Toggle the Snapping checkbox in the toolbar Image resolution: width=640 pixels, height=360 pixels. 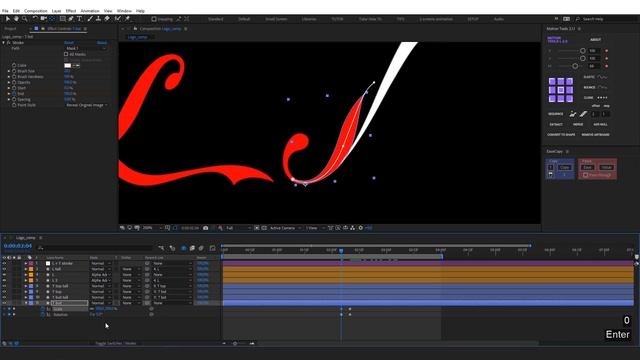(153, 19)
